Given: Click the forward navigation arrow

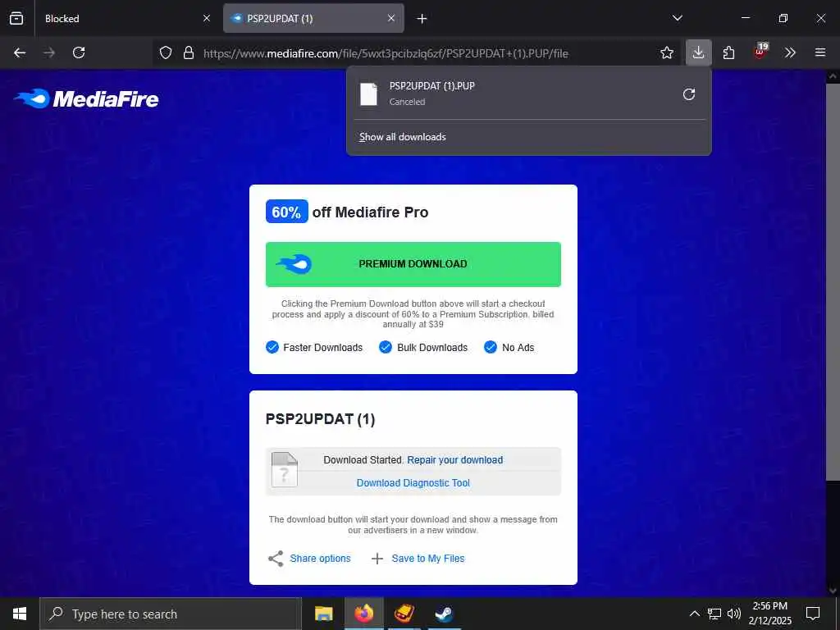Looking at the screenshot, I should pyautogui.click(x=49, y=52).
